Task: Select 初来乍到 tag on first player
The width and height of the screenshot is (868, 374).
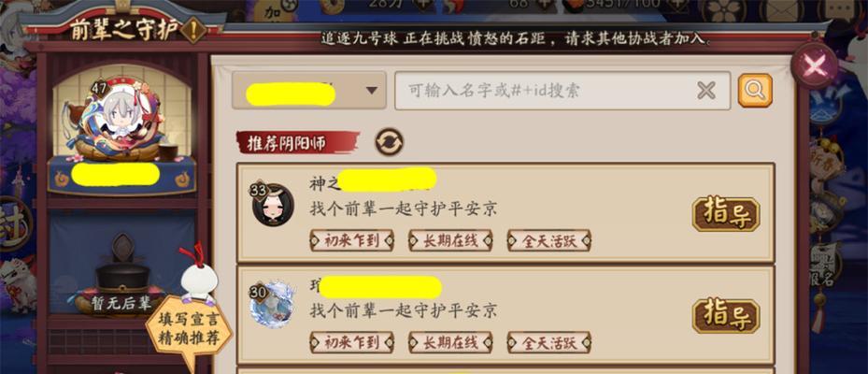Action: pos(351,240)
